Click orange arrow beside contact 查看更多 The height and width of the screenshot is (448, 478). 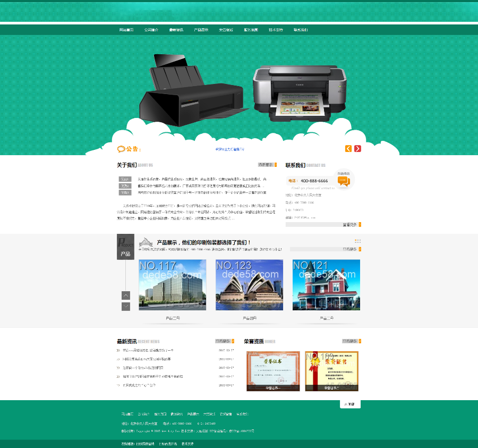tap(360, 224)
